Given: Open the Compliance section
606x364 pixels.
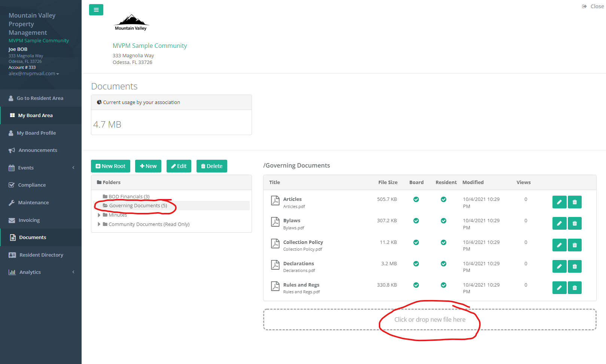Looking at the screenshot, I should coord(41,185).
